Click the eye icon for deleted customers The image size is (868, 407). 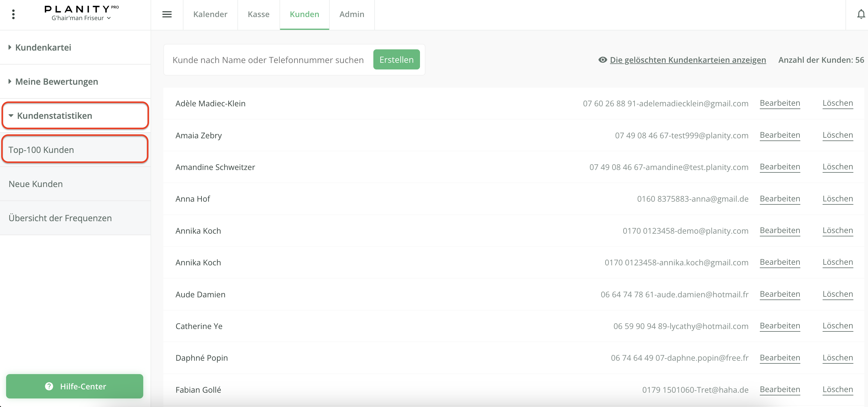click(603, 60)
